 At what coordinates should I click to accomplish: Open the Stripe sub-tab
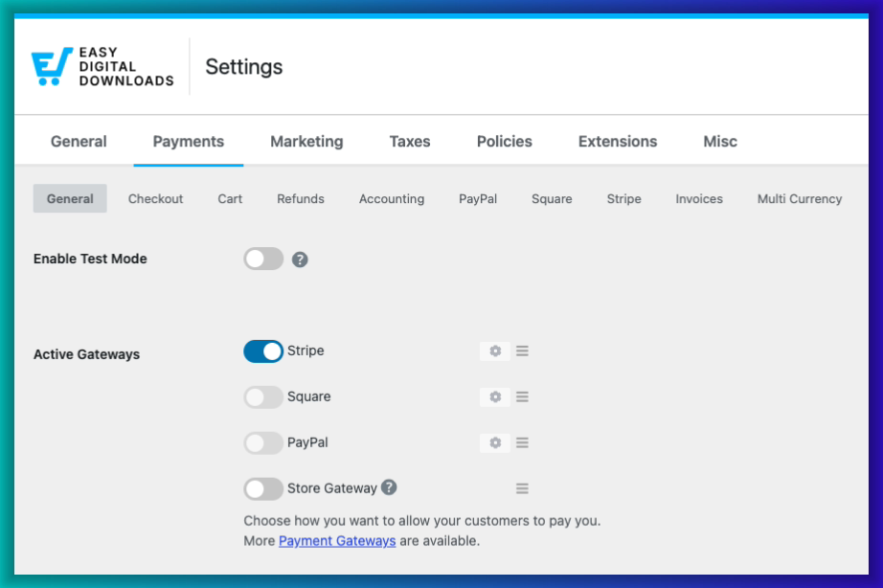pyautogui.click(x=623, y=198)
